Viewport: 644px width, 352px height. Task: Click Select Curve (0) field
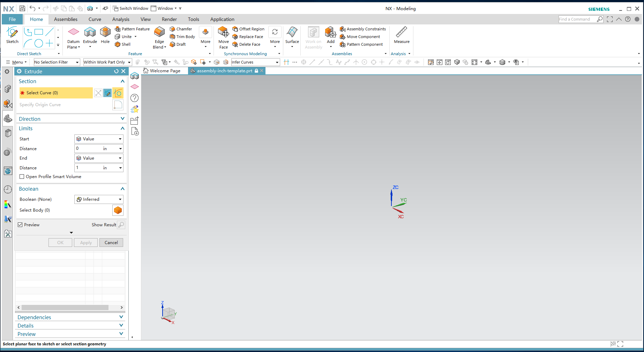point(56,93)
